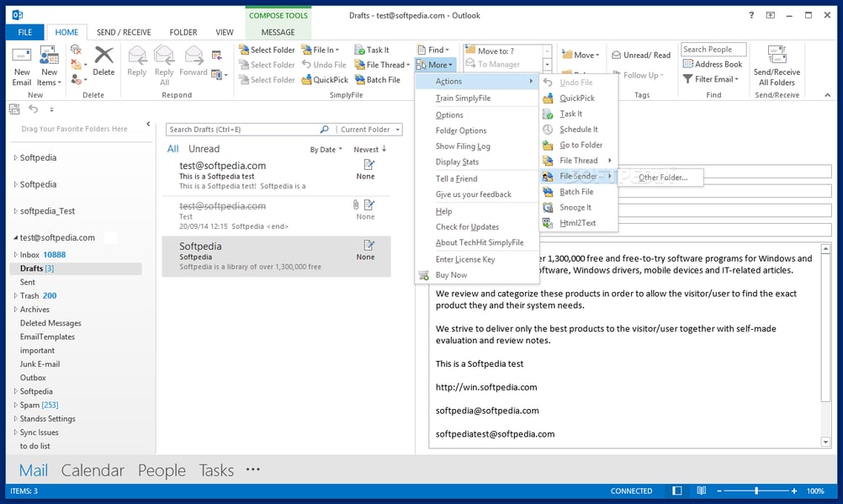This screenshot has height=504, width=843.
Task: Toggle Unread/Read status in Tags group
Action: point(640,55)
